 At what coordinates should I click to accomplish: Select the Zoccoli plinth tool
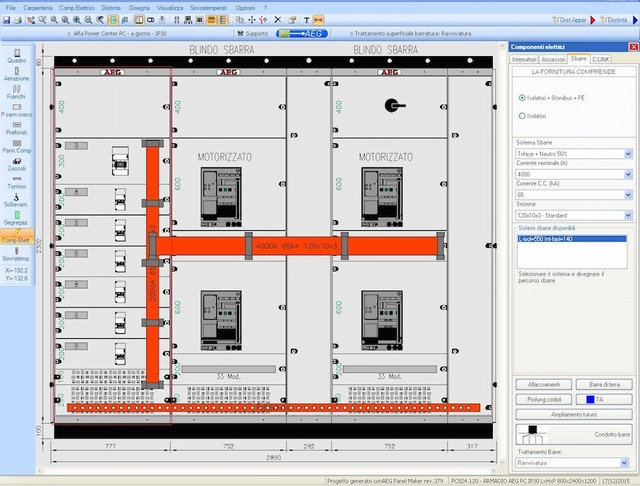17,164
